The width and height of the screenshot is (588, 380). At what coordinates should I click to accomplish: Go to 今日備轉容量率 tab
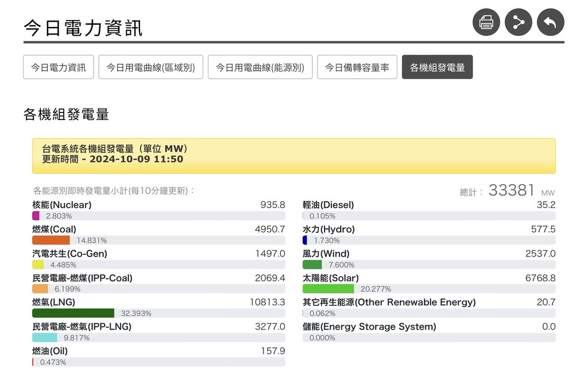click(x=357, y=67)
